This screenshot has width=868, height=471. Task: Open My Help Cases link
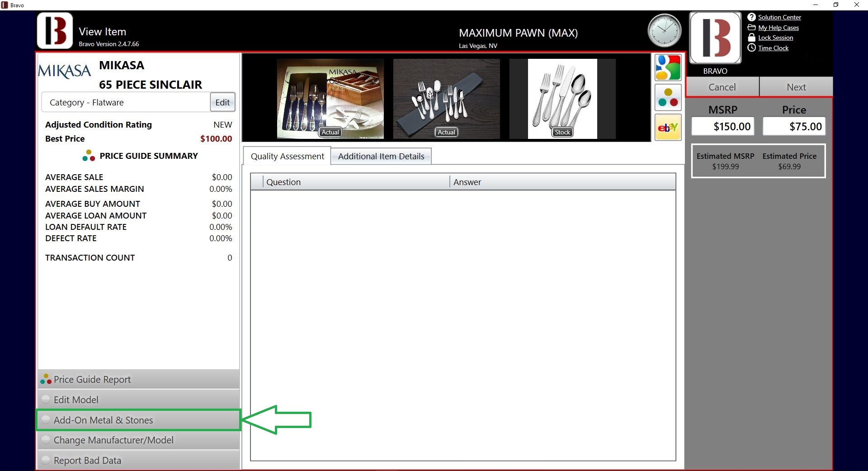778,28
